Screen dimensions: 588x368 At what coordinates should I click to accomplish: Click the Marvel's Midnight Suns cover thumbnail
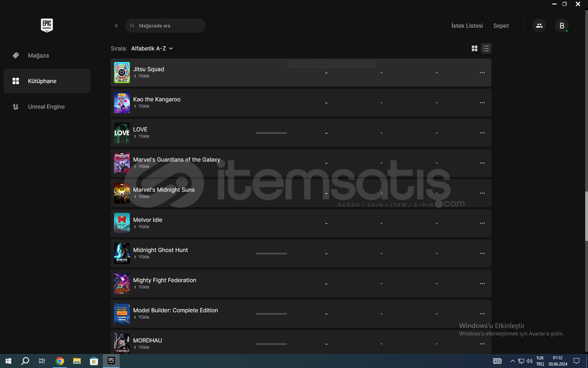click(x=122, y=193)
